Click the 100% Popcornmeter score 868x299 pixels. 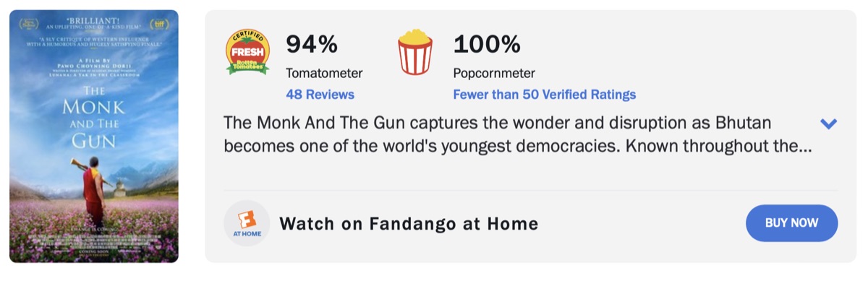coord(486,45)
